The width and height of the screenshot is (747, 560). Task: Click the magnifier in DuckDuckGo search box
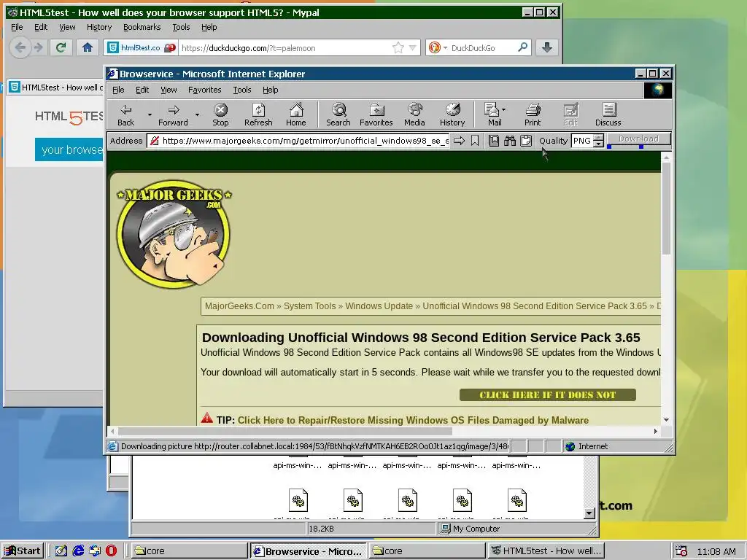(522, 47)
